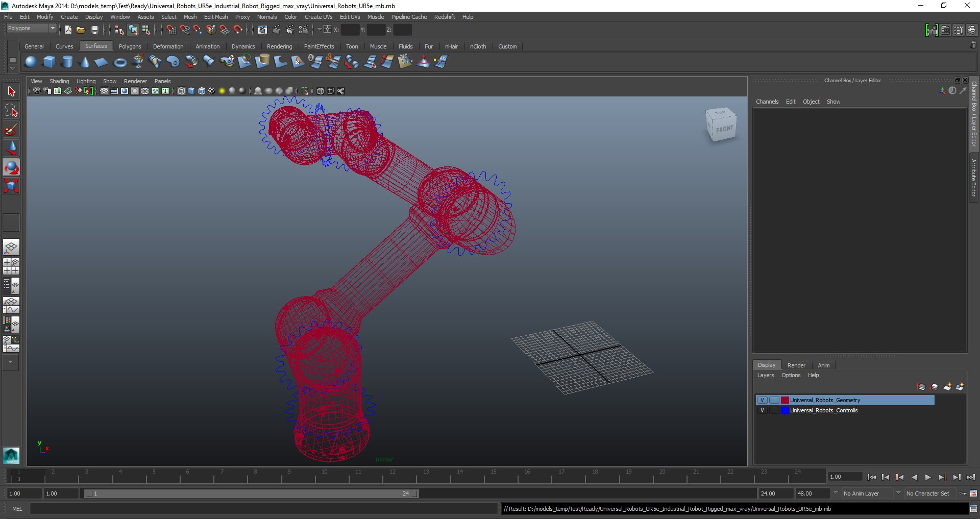Create a NURBS sphere from the shelf
This screenshot has width=980, height=519.
(31, 62)
